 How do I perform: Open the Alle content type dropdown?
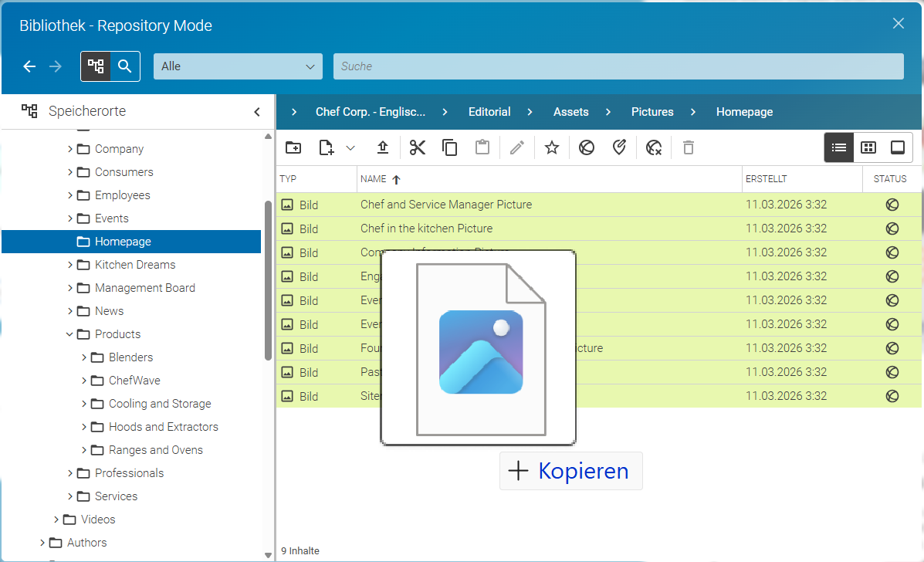pos(238,66)
